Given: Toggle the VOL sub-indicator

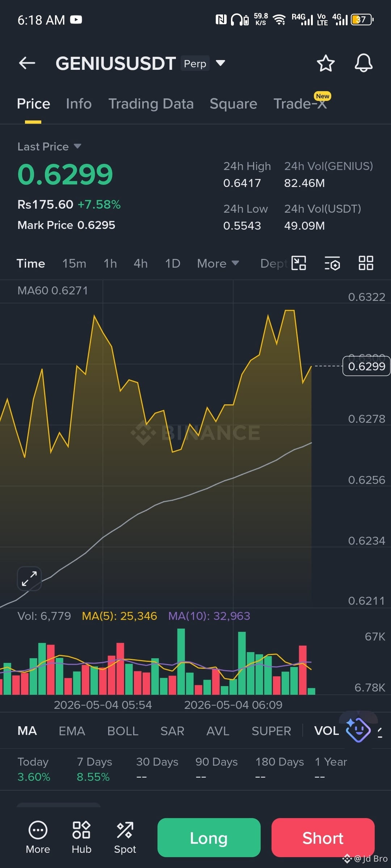Looking at the screenshot, I should (x=327, y=731).
